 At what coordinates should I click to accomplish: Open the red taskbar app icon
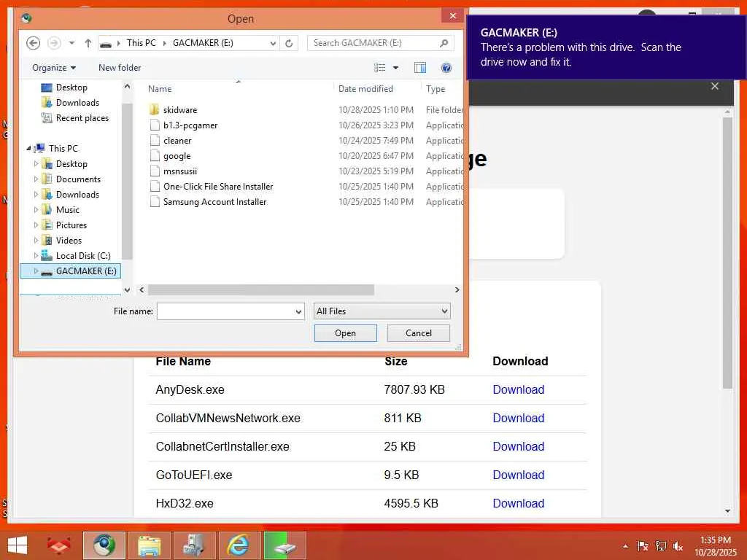(59, 545)
